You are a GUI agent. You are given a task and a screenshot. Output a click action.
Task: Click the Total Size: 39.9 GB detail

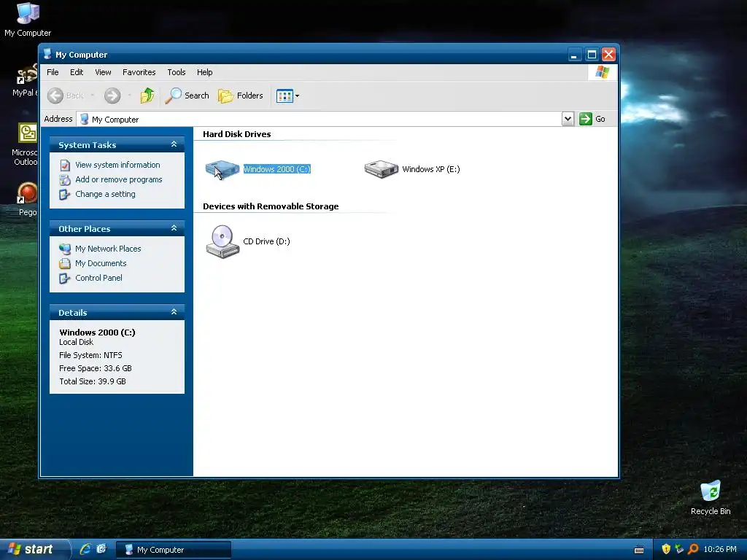click(93, 381)
